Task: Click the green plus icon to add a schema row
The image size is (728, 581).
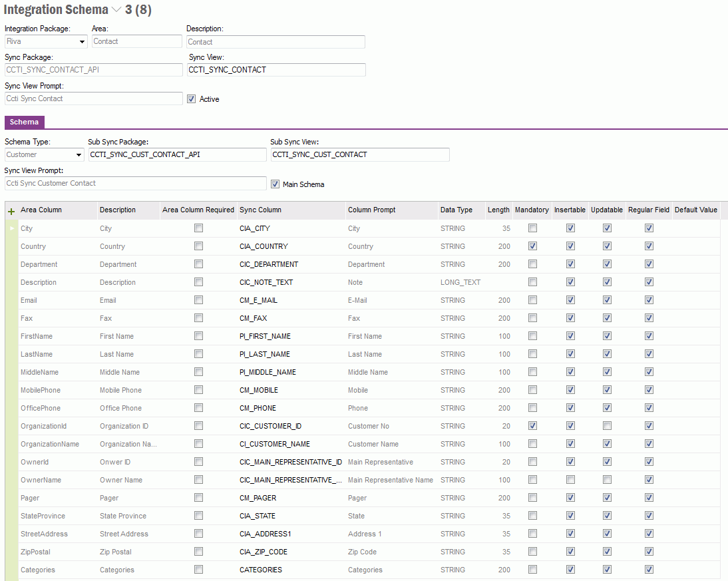Action: pos(11,210)
